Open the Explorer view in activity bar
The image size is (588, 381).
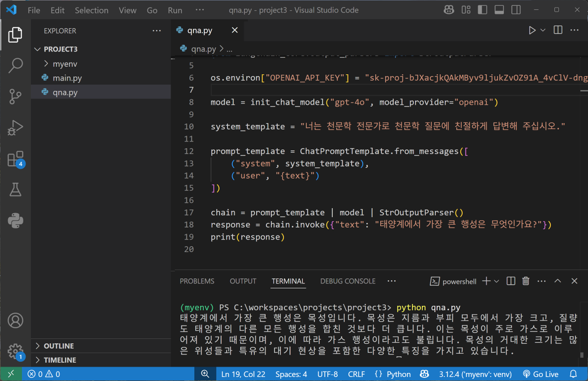click(x=15, y=35)
